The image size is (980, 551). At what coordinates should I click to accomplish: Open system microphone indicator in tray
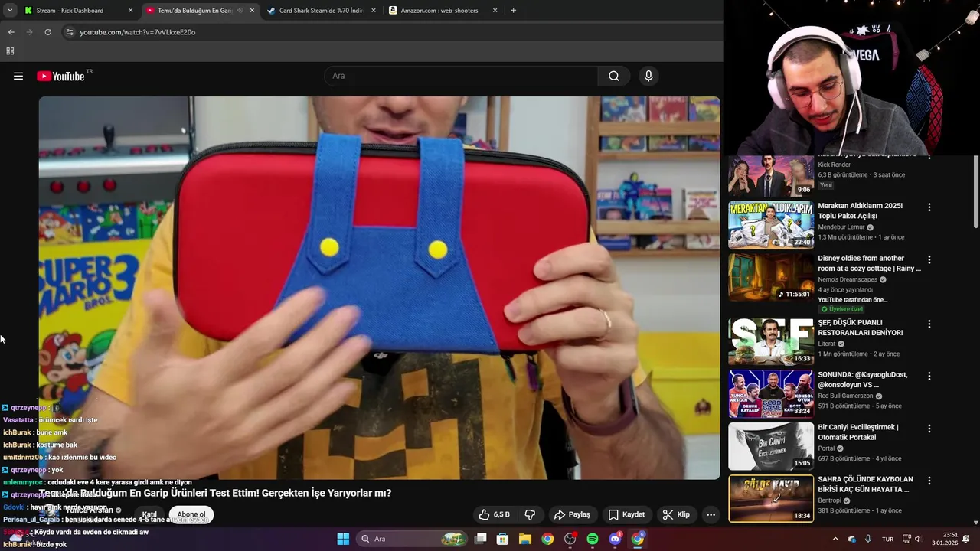(868, 539)
